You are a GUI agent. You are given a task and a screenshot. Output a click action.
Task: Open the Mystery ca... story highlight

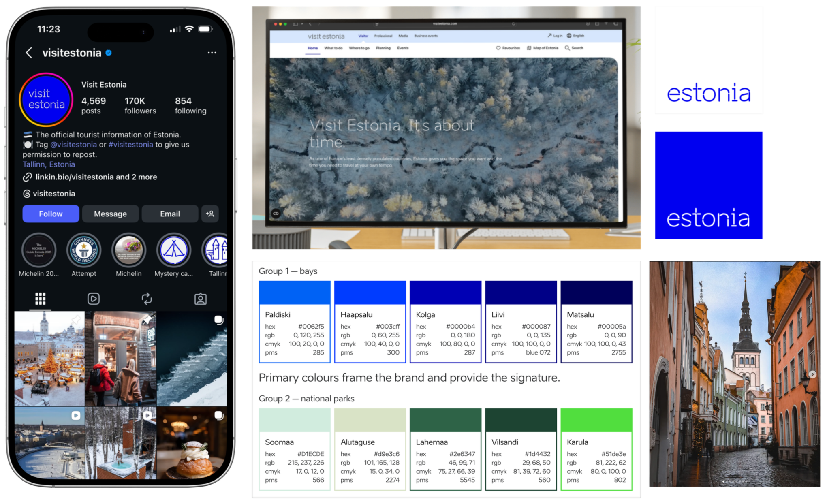(173, 250)
